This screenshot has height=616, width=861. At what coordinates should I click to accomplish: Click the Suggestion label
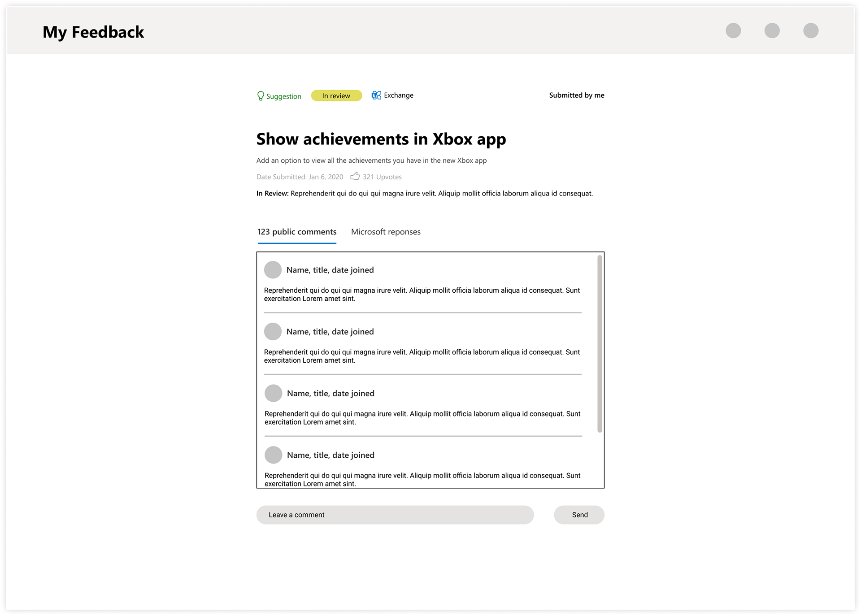(284, 96)
